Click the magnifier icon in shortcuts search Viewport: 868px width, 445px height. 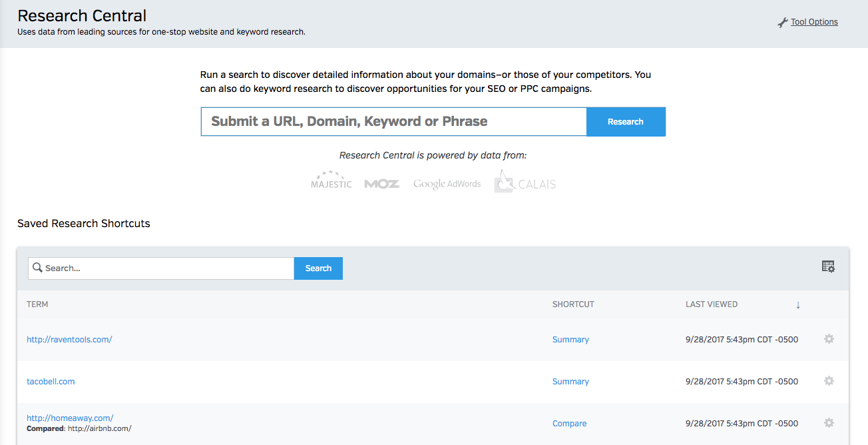click(x=38, y=268)
